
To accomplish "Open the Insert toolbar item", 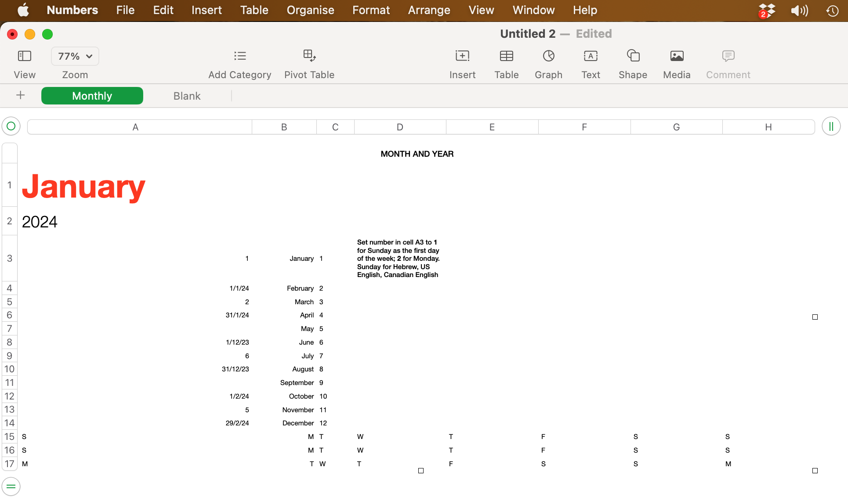I will (462, 64).
